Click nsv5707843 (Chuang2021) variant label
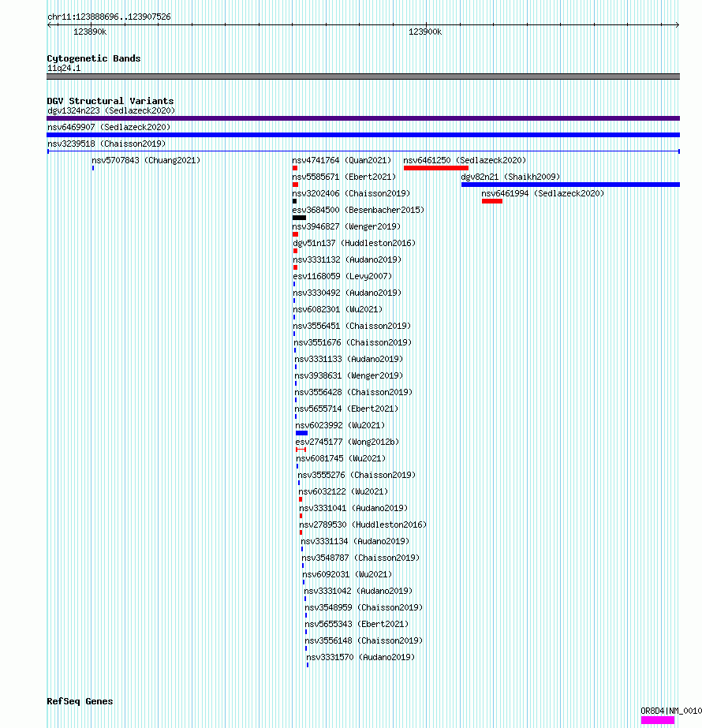The width and height of the screenshot is (702, 728). tap(146, 160)
